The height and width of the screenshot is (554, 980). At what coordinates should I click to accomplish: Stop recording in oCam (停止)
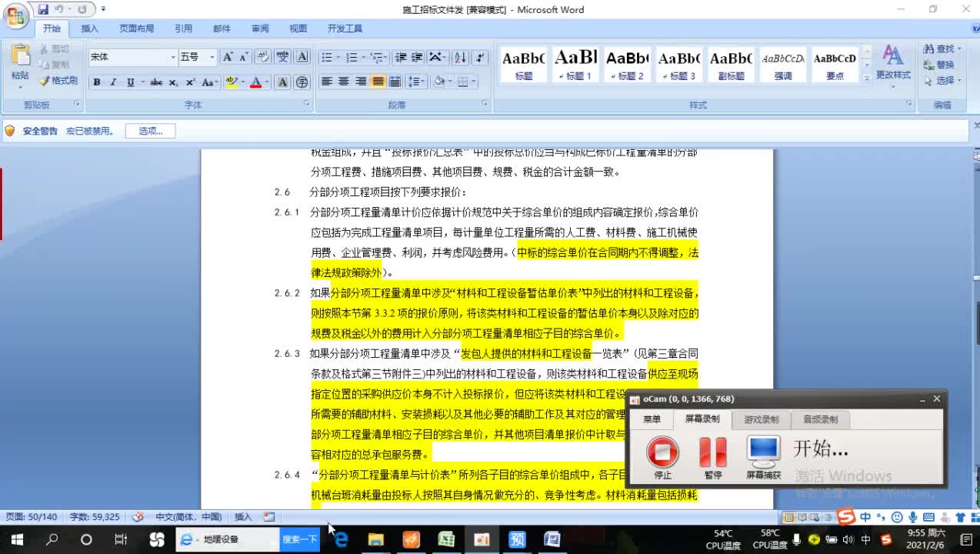click(662, 457)
